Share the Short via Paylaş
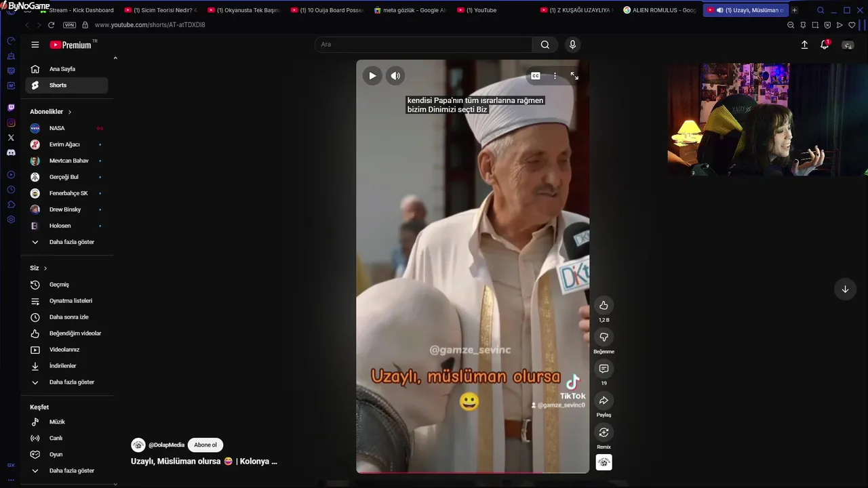This screenshot has width=868, height=488. pos(604,401)
